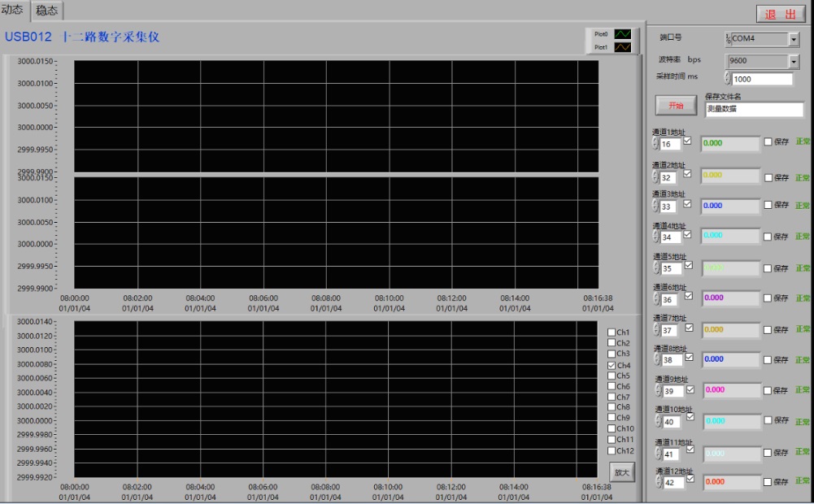Uncheck channel 1 enable checkbox
The width and height of the screenshot is (814, 504).
click(x=687, y=141)
